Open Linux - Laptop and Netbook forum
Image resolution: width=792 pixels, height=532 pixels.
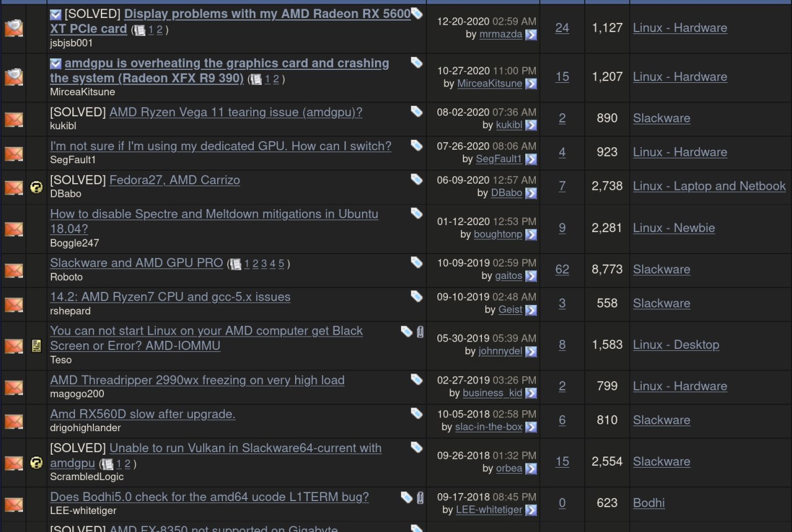coord(709,186)
